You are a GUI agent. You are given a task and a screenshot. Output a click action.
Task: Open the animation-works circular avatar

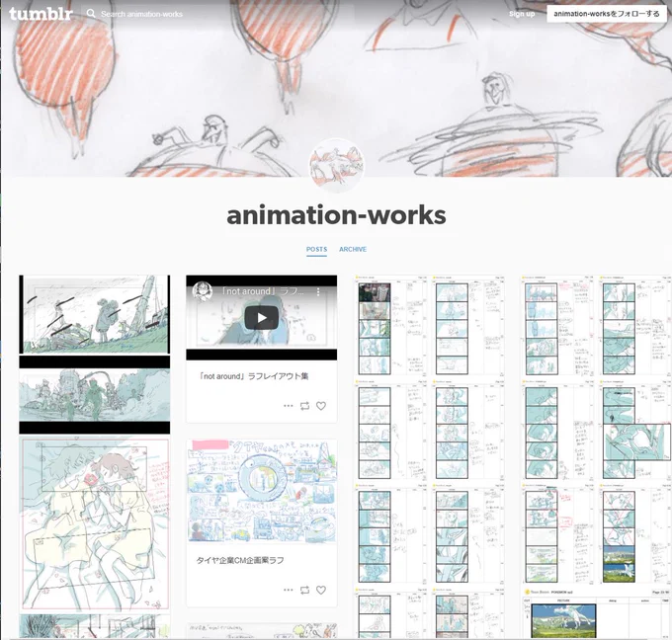tap(336, 165)
